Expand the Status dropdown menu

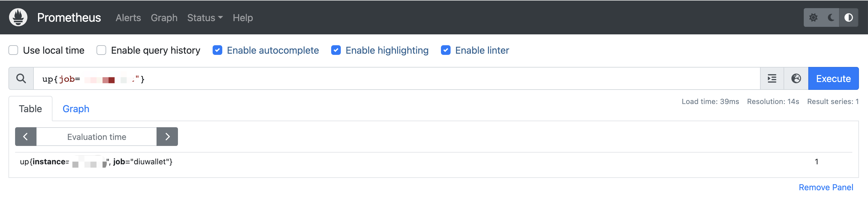pyautogui.click(x=205, y=17)
